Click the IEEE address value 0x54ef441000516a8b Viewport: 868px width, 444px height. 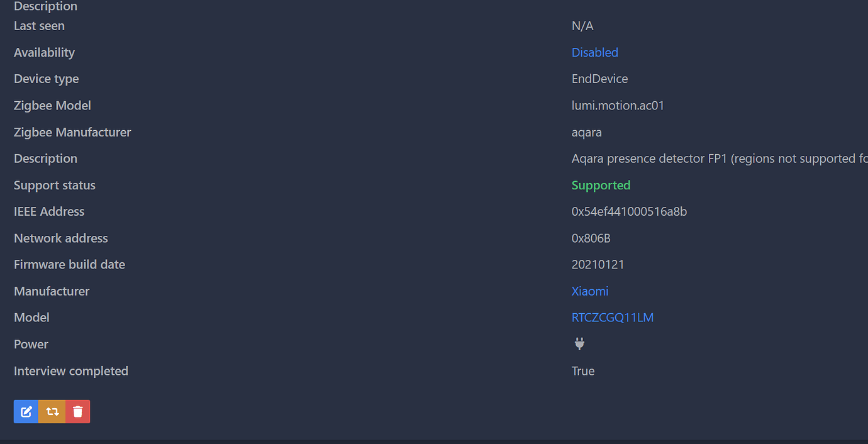[x=628, y=212]
